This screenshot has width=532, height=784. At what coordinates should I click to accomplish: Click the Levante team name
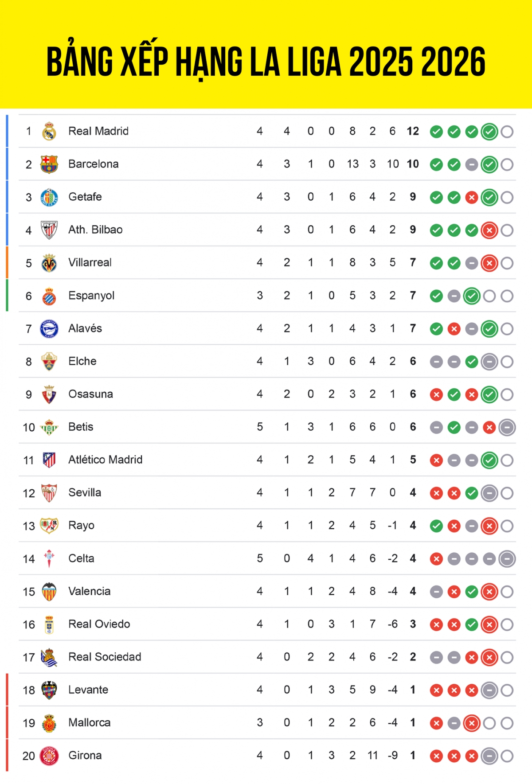[88, 690]
